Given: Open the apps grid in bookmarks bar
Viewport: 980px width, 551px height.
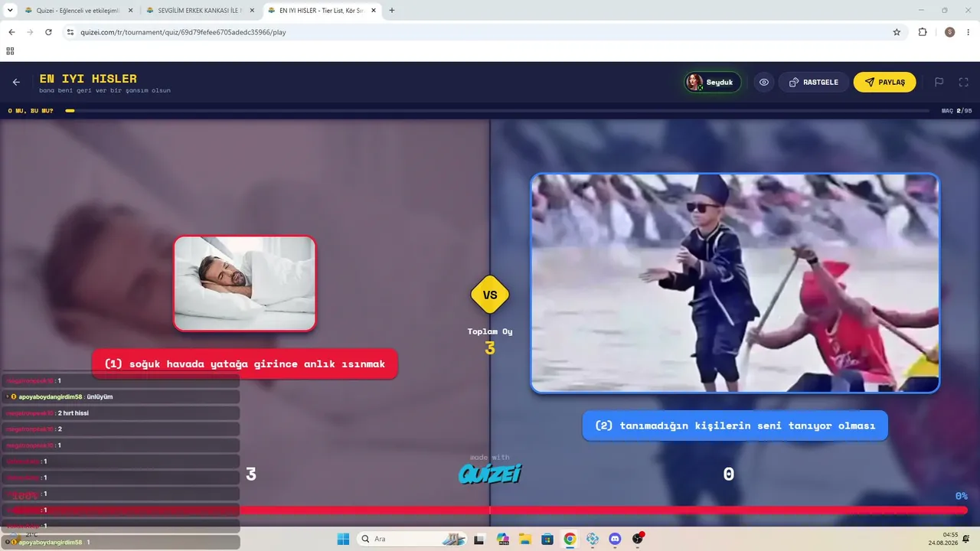Looking at the screenshot, I should tap(10, 51).
